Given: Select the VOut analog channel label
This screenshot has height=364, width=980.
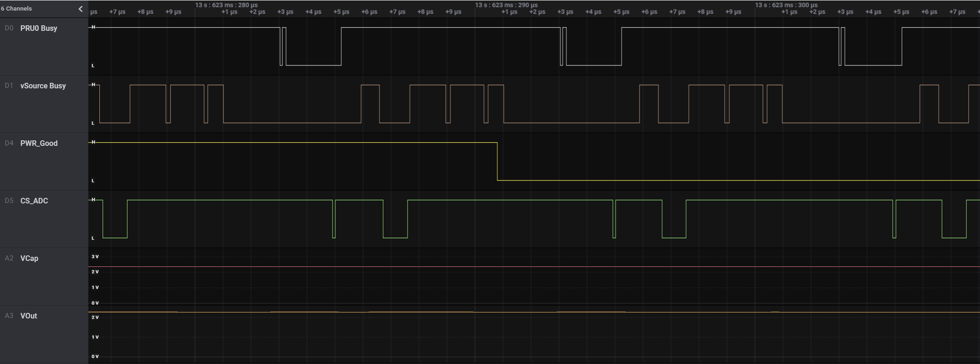Looking at the screenshot, I should (x=29, y=316).
